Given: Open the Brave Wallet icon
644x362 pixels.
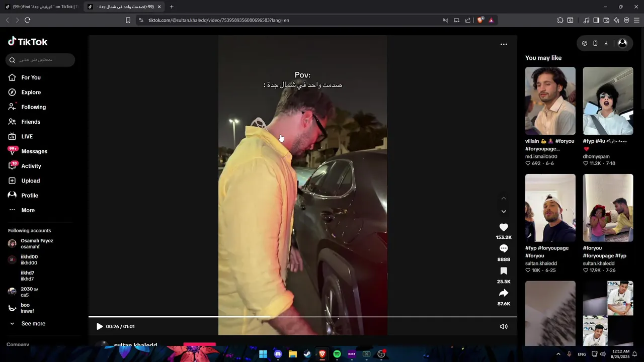Looking at the screenshot, I should pos(606,20).
